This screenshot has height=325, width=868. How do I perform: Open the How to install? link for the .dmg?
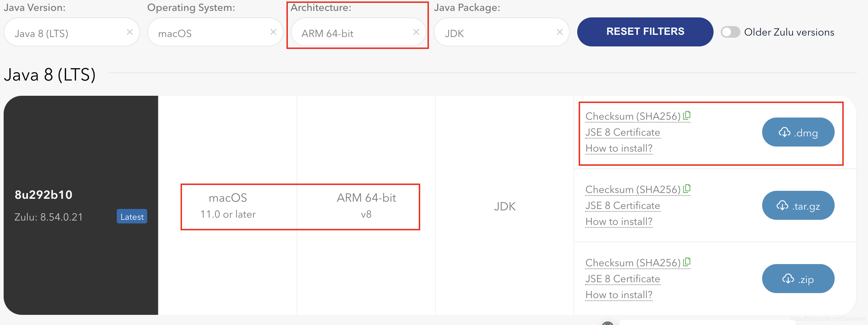[x=619, y=148]
